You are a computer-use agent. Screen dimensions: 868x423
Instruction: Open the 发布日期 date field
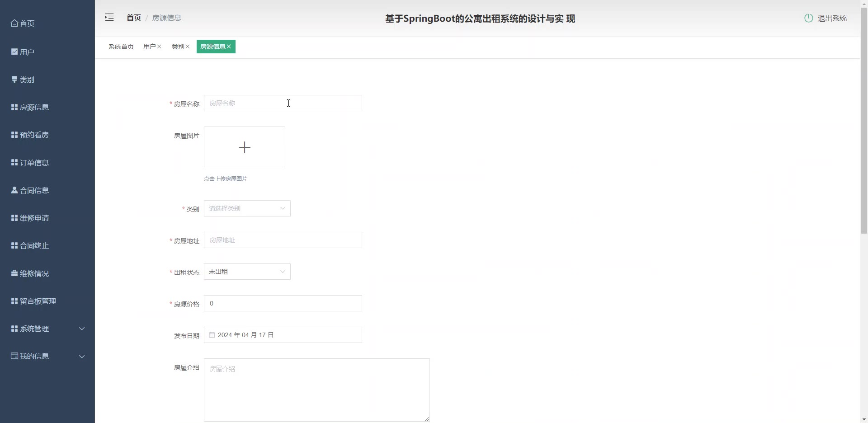pos(283,335)
